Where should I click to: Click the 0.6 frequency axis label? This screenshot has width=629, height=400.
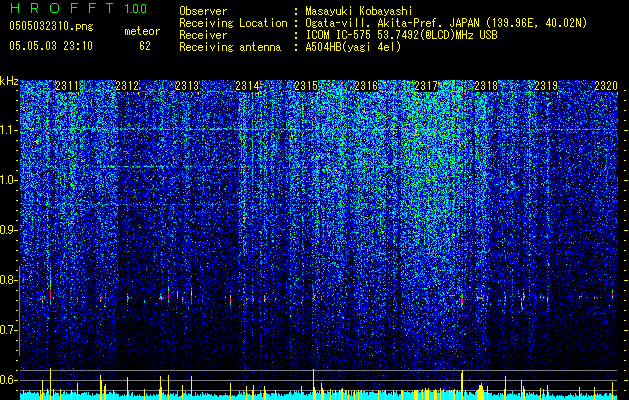click(x=9, y=380)
